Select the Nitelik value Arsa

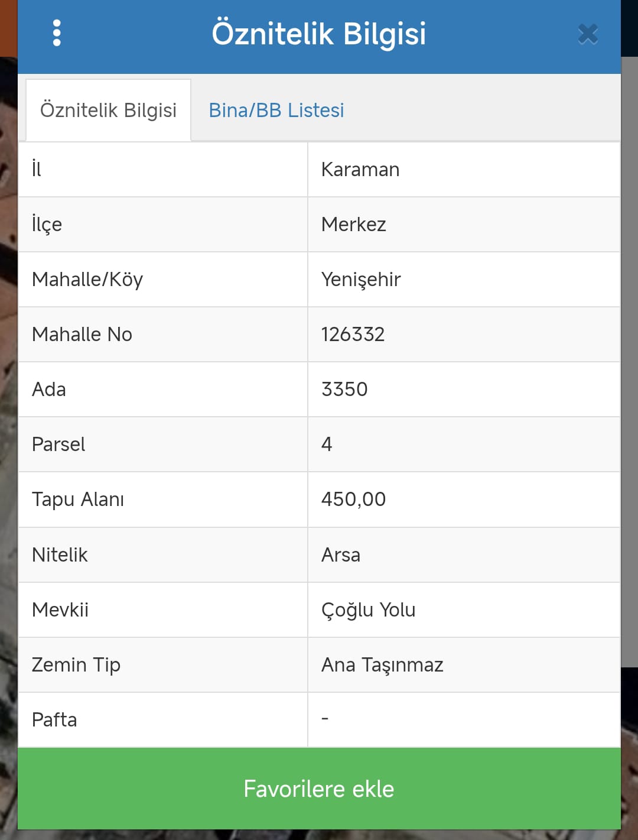tap(341, 555)
